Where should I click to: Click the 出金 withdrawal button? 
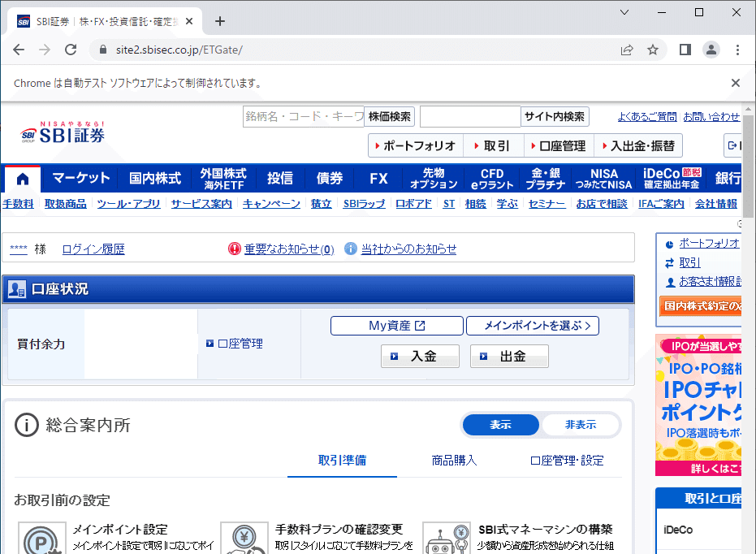[x=509, y=357]
